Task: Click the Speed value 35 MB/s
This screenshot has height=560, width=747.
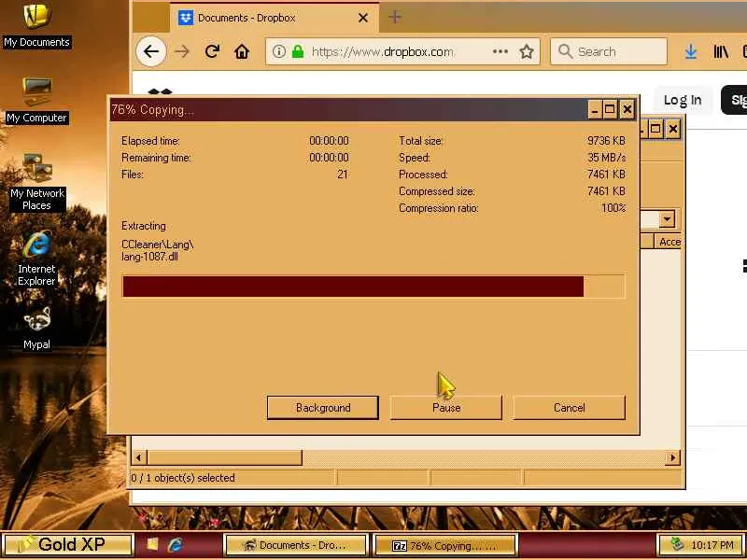Action: (x=606, y=158)
